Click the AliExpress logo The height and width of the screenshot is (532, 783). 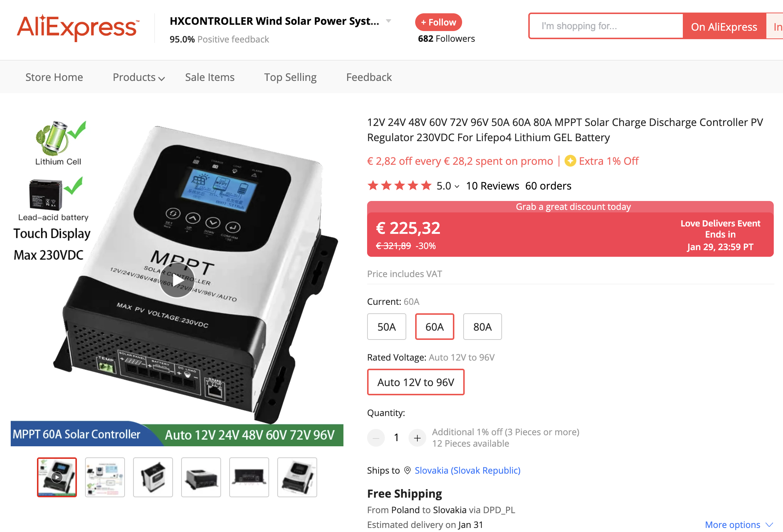[x=78, y=28]
